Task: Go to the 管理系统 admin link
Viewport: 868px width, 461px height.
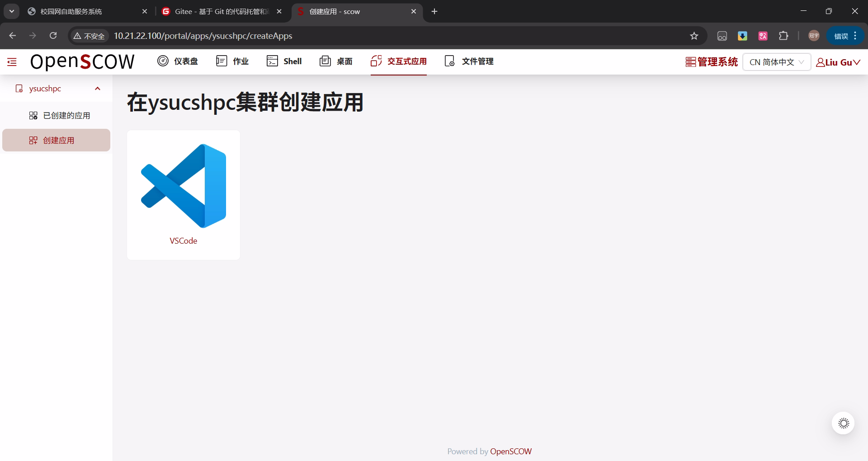Action: point(712,62)
